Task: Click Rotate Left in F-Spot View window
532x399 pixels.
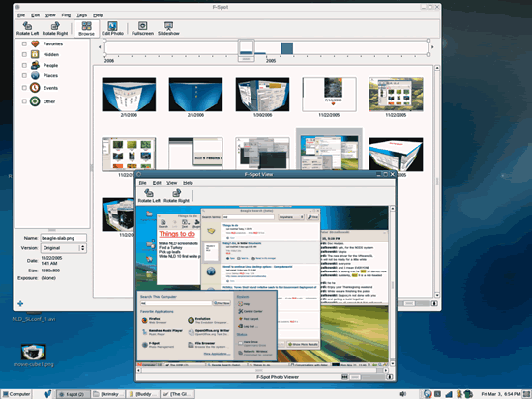Action: click(x=149, y=196)
